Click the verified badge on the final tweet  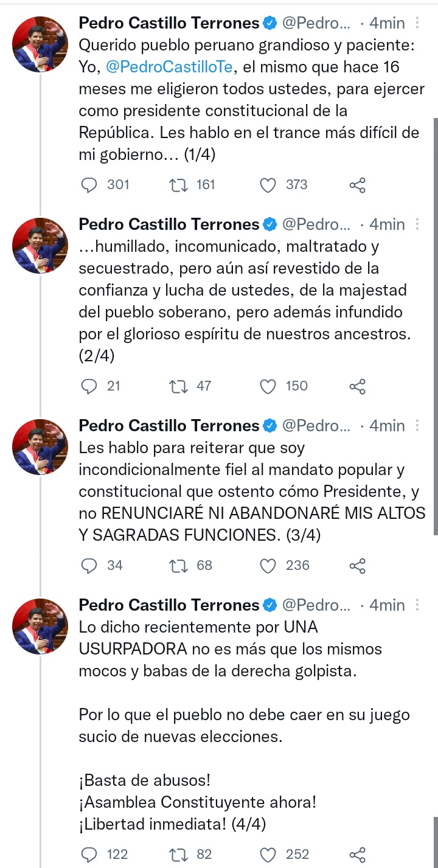click(x=268, y=605)
